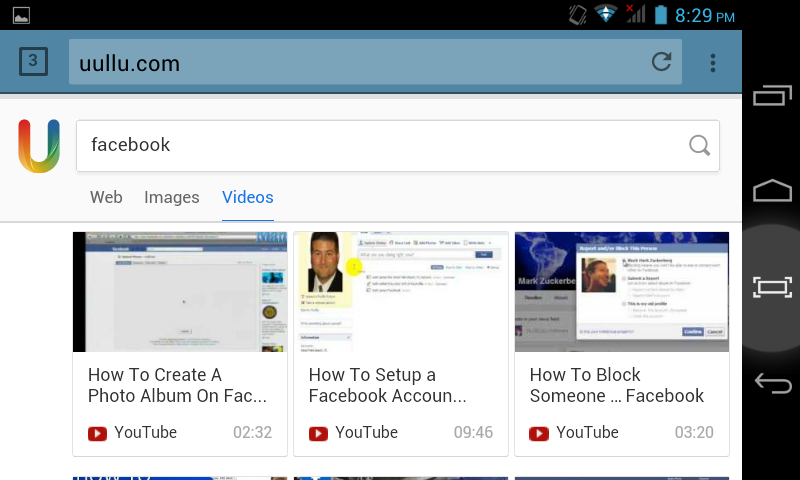Tap the uullu.com address bar
Viewport: 800px width, 480px height.
[x=375, y=62]
